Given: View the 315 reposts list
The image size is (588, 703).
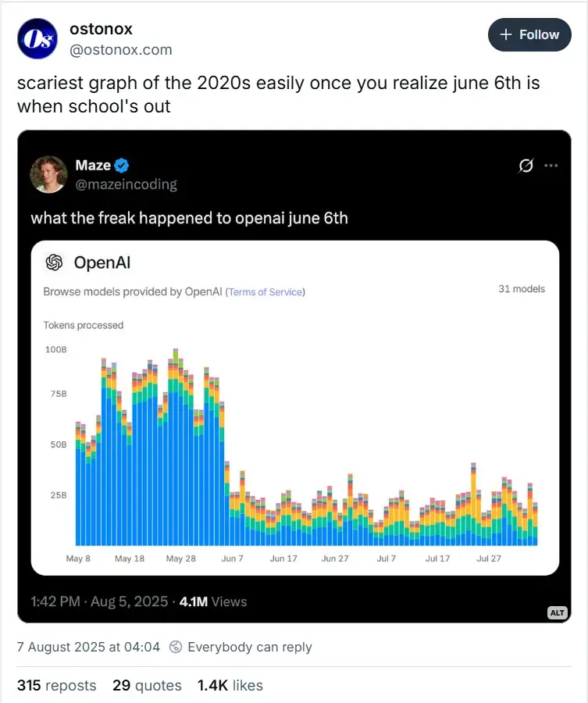Looking at the screenshot, I should [57, 685].
